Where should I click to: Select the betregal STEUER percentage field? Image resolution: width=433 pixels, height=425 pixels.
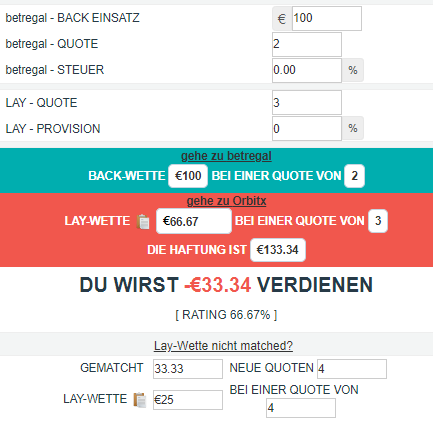pos(307,70)
